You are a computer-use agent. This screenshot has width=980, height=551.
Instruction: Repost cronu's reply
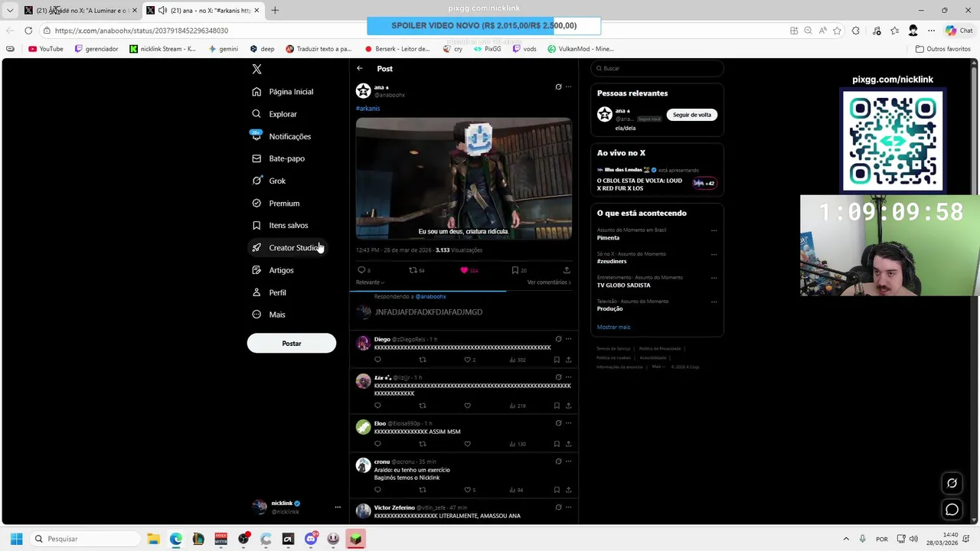pyautogui.click(x=422, y=490)
